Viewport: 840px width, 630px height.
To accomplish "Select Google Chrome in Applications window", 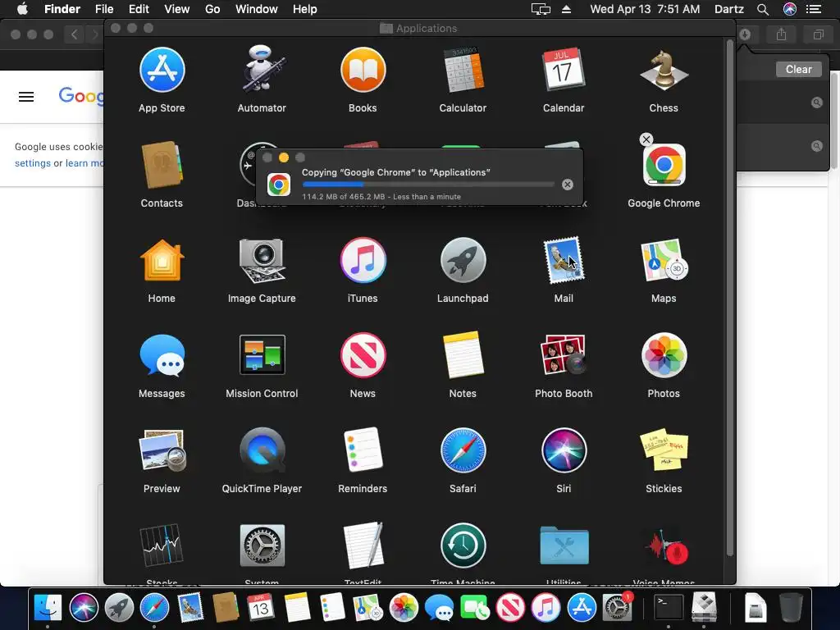I will tap(664, 165).
